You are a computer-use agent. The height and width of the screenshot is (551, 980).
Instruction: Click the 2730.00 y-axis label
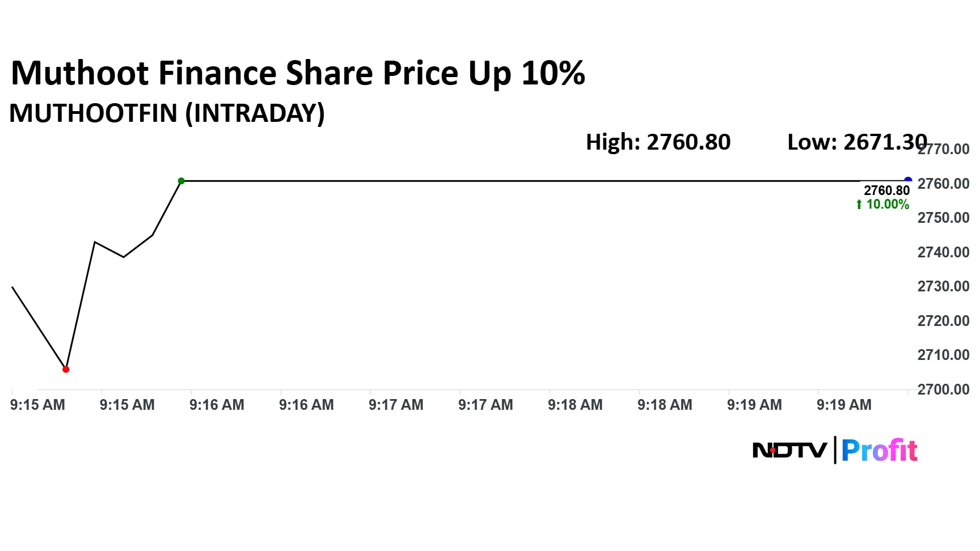(x=943, y=286)
